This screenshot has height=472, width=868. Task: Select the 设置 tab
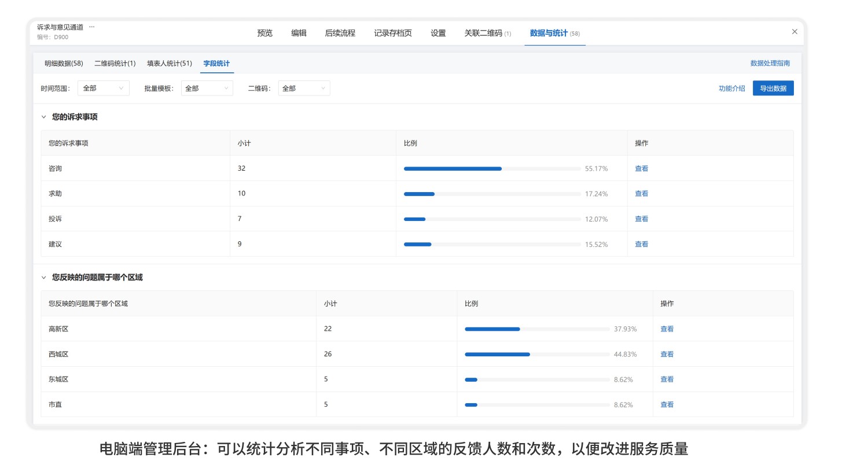[x=438, y=33]
